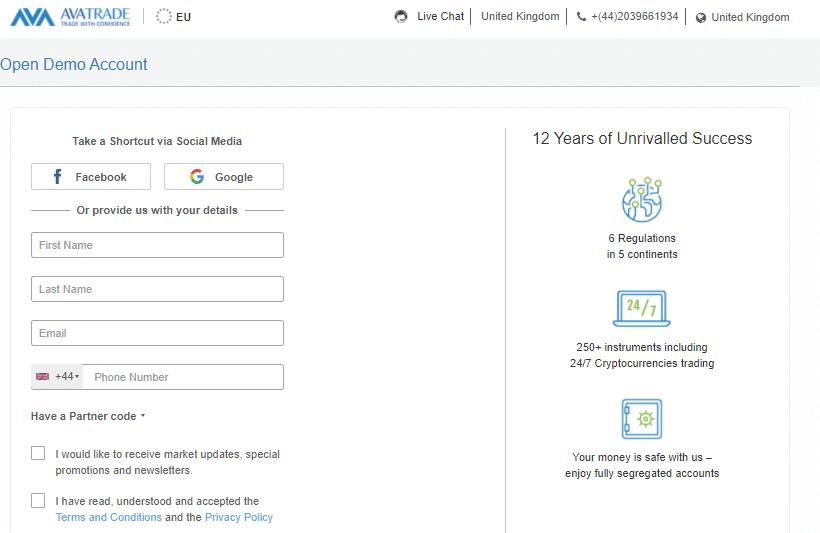Click the +(44)2039661934 phone number
Viewport: 820px width, 533px height.
[x=634, y=17]
